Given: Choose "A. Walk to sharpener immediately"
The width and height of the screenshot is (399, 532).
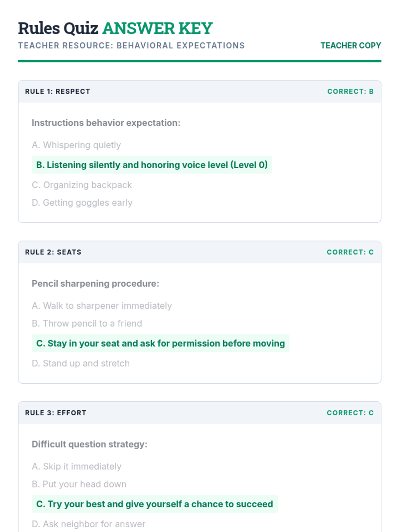Looking at the screenshot, I should [x=102, y=306].
